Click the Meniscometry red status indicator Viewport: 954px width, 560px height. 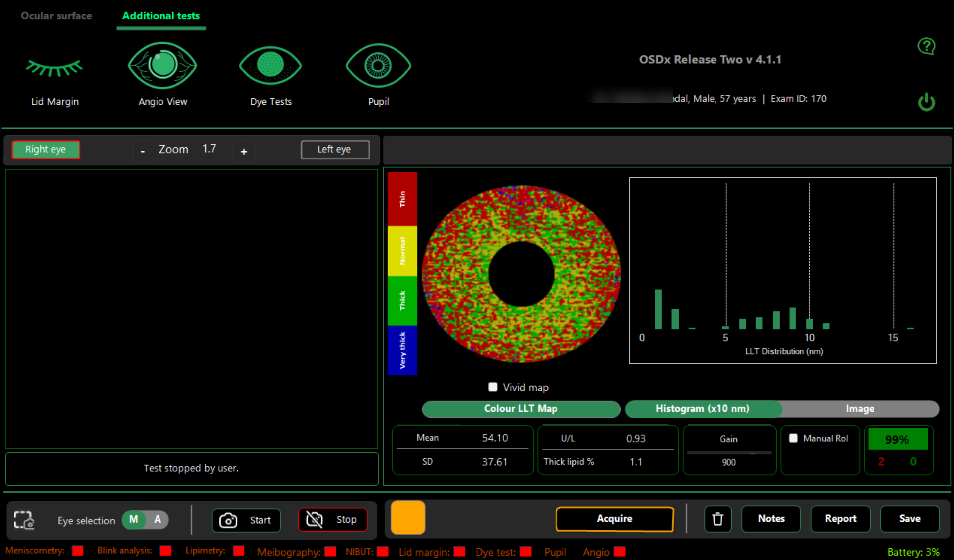click(78, 551)
